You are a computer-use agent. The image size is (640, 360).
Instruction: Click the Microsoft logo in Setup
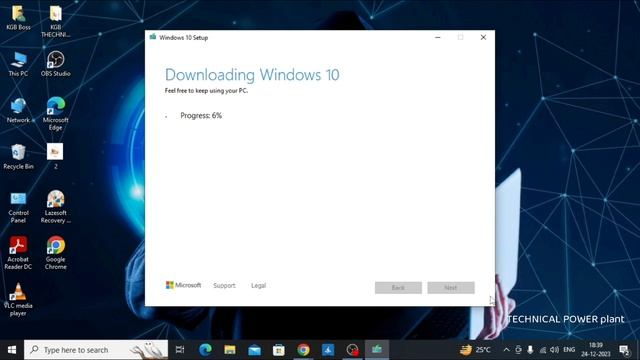tap(183, 285)
